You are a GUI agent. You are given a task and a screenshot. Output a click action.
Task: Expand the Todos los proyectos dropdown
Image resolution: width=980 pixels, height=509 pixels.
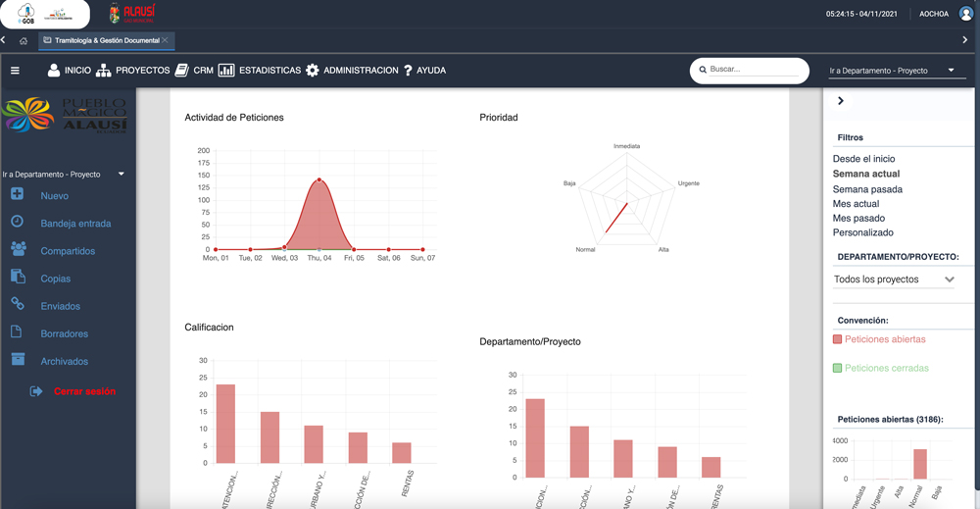coord(893,280)
